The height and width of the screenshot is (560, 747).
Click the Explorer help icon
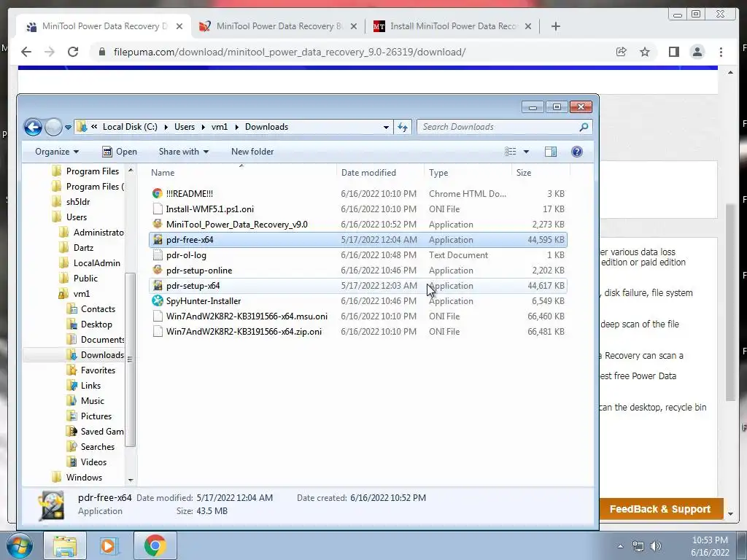(x=576, y=152)
